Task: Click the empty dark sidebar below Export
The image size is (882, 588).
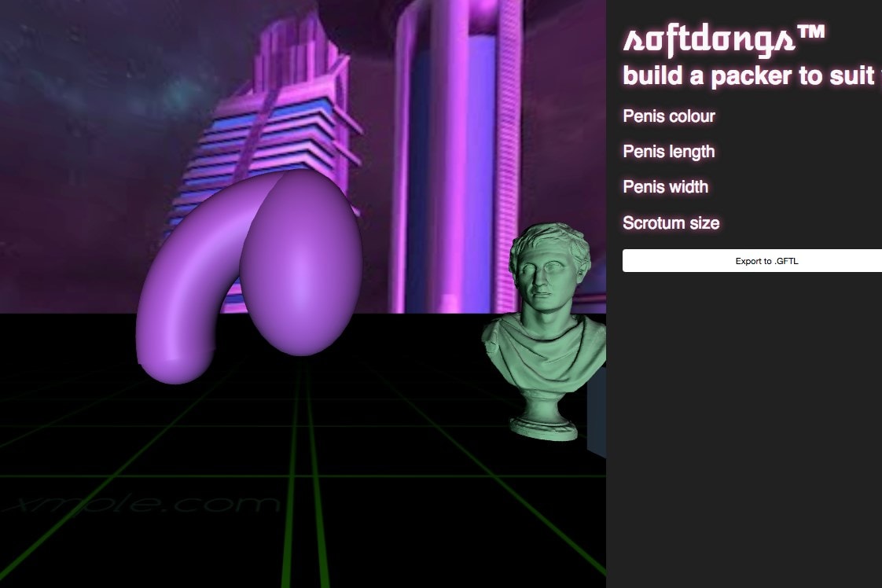Action: click(x=743, y=432)
